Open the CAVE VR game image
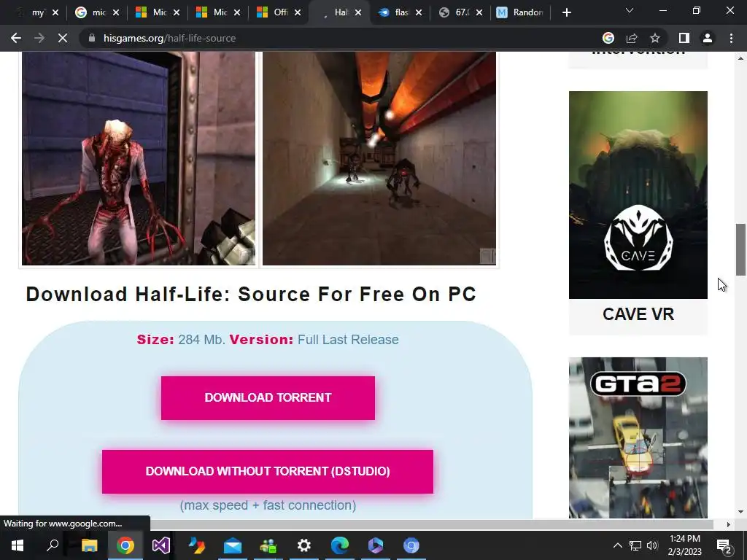The height and width of the screenshot is (560, 747). point(638,195)
